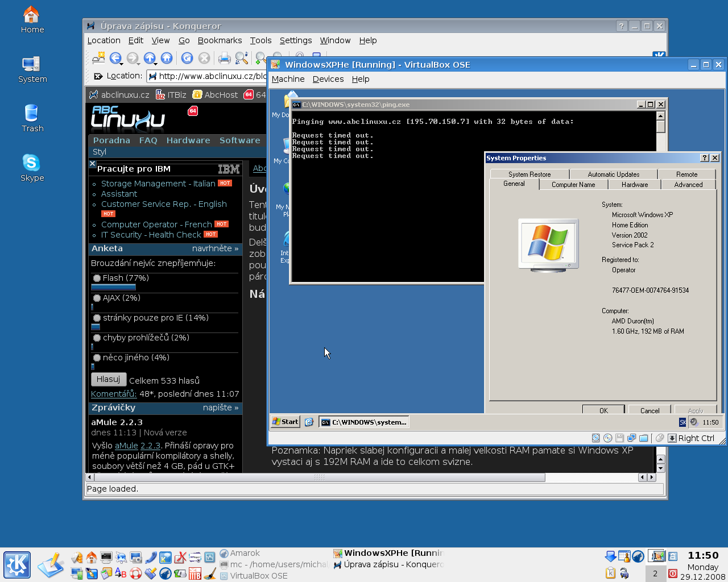Switch to virtual desktop 2 in pager
728x582 pixels.
point(655,573)
